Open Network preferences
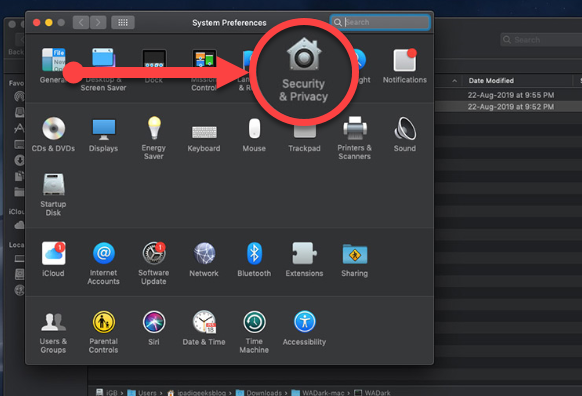This screenshot has width=582, height=396. 204,259
